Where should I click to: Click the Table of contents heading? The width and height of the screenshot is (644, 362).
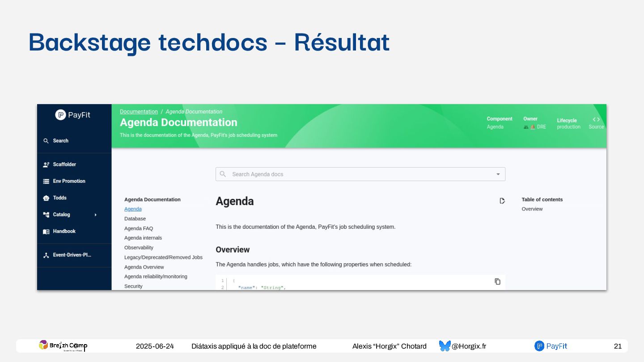542,200
